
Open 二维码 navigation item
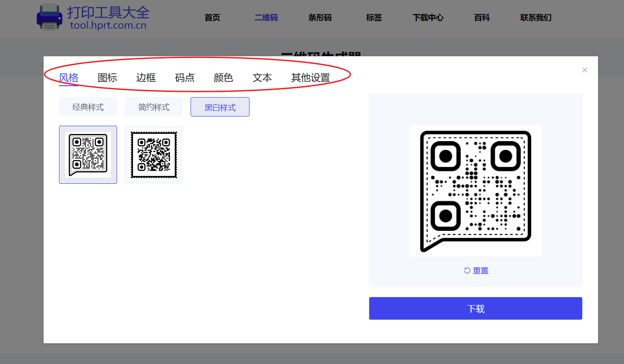266,18
